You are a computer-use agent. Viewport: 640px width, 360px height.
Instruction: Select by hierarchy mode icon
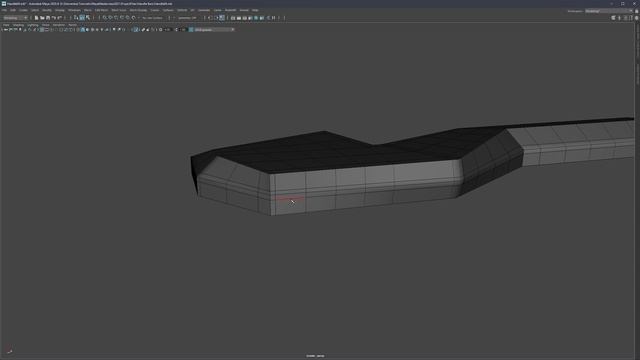[x=76, y=18]
